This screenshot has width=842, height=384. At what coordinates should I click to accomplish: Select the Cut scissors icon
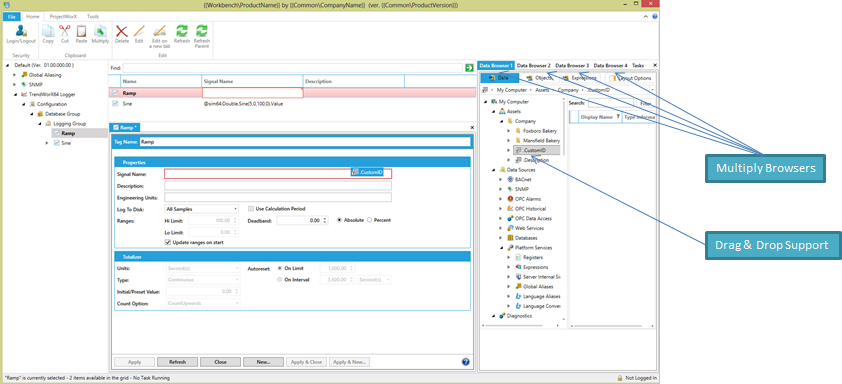coord(64,31)
